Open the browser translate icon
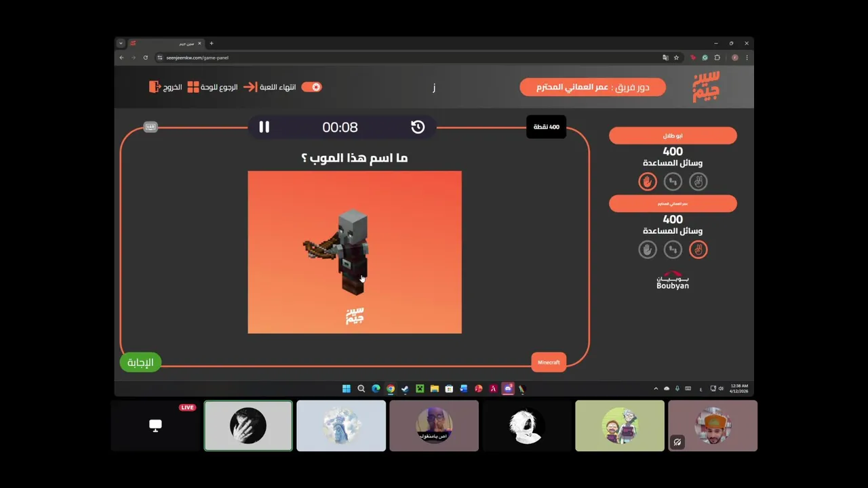This screenshot has width=868, height=488. 665,58
